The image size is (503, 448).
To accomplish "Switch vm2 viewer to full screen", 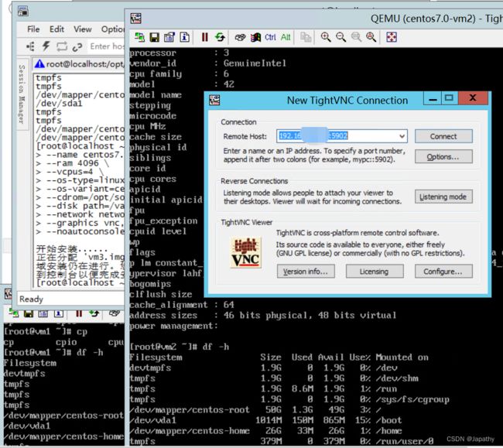I will [x=392, y=37].
